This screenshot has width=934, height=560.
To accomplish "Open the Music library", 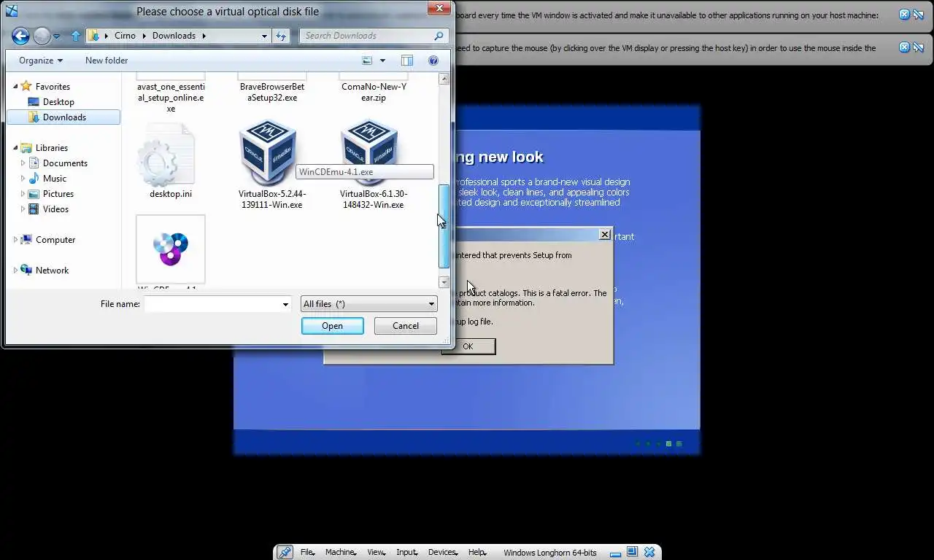I will [x=54, y=178].
